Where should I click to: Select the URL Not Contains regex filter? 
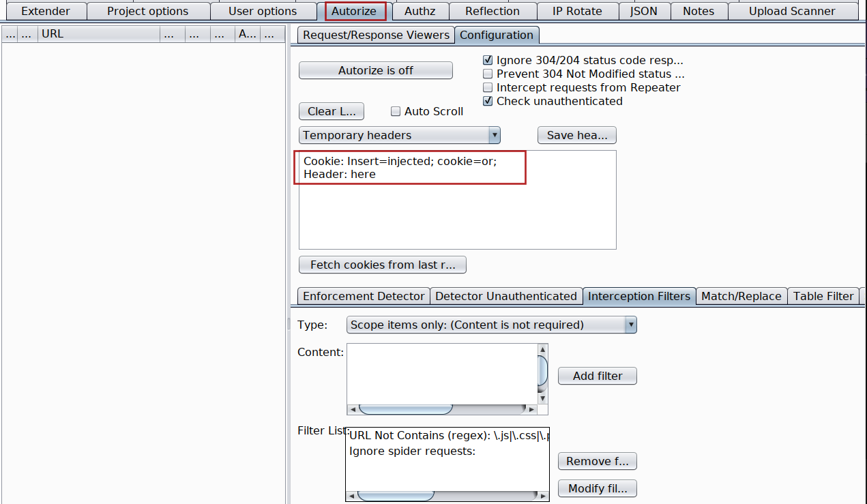click(449, 435)
